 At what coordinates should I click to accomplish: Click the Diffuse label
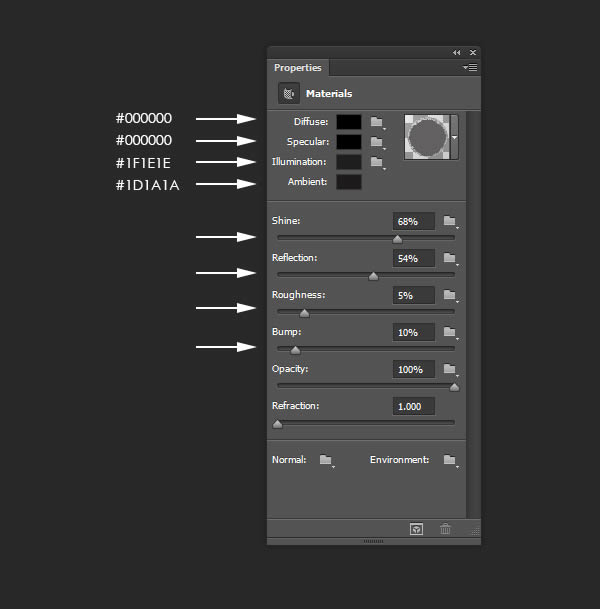[311, 122]
